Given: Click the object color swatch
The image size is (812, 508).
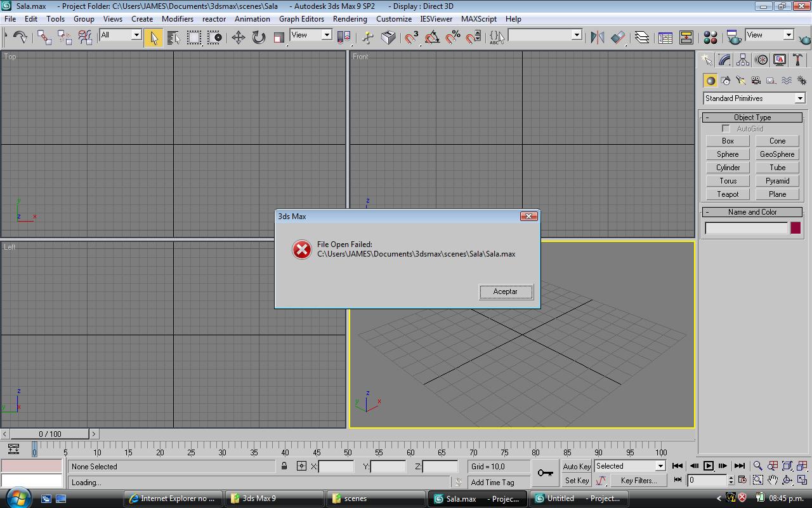Looking at the screenshot, I should tap(796, 228).
